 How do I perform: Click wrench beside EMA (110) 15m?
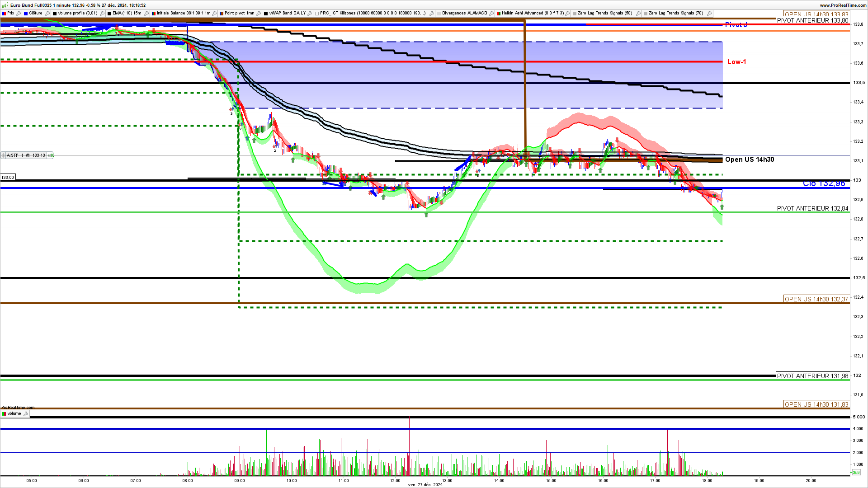(146, 14)
